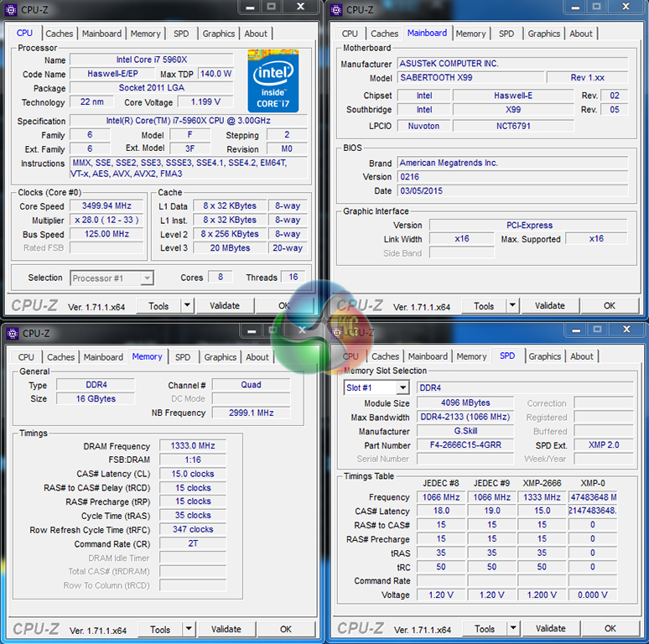Expand Tools dropdown arrow in SPD window

click(x=513, y=628)
